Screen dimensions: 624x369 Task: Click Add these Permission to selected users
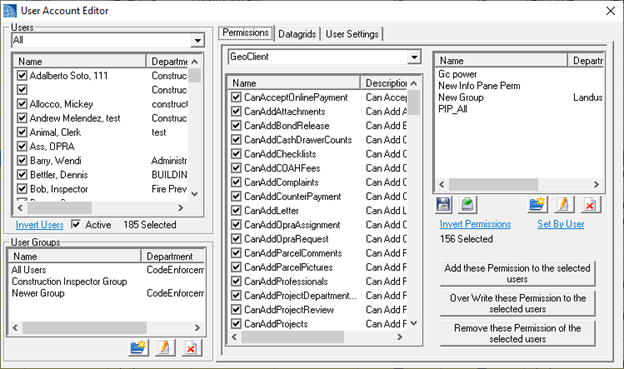(517, 273)
